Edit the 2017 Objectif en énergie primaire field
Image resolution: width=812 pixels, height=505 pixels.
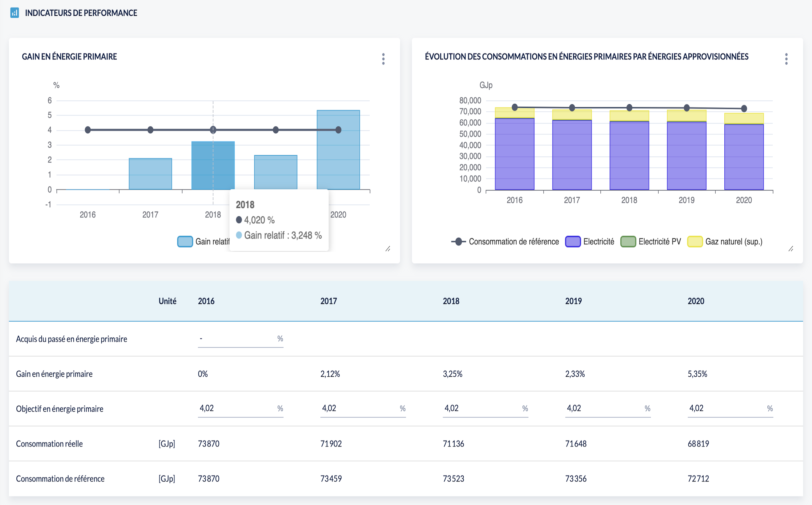[363, 408]
